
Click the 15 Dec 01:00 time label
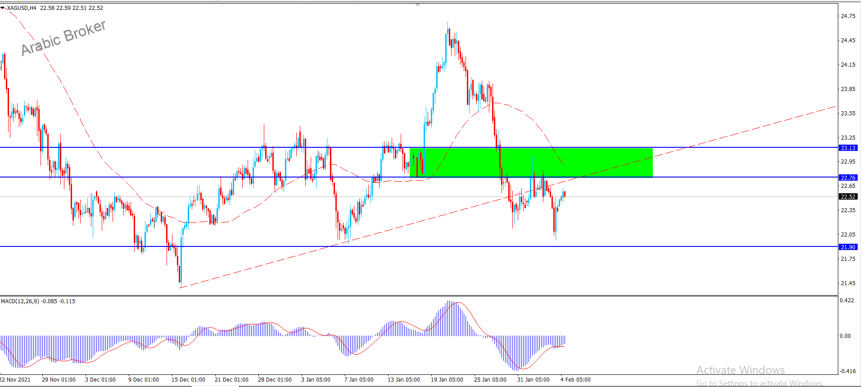(x=188, y=379)
